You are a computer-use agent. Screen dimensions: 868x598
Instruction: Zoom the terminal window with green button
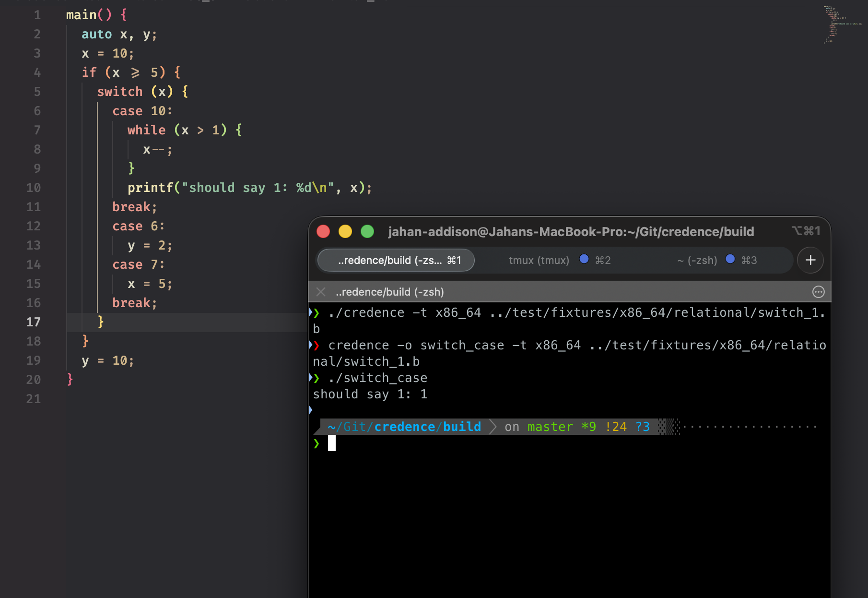point(367,232)
